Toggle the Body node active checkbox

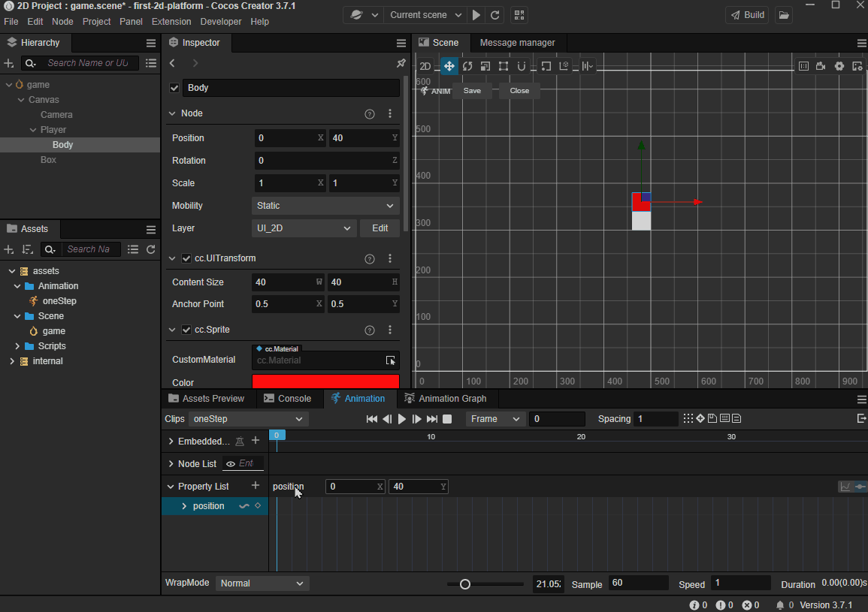174,88
